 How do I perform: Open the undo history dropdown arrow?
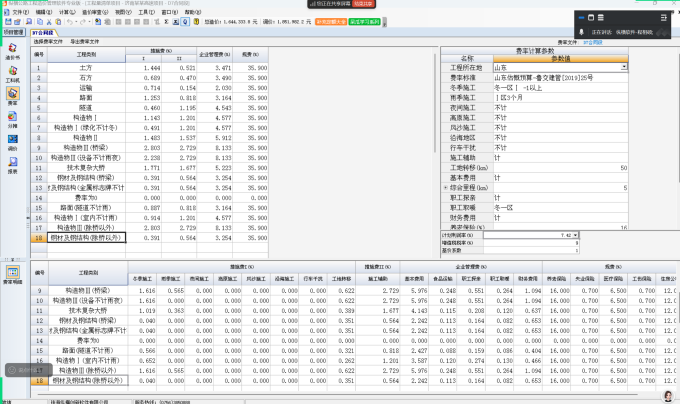pos(75,22)
